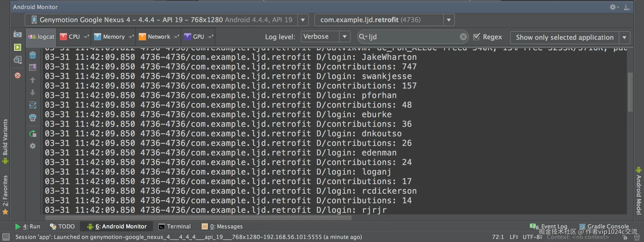
Task: Click the pin icon next to GPU
Action: 211,37
